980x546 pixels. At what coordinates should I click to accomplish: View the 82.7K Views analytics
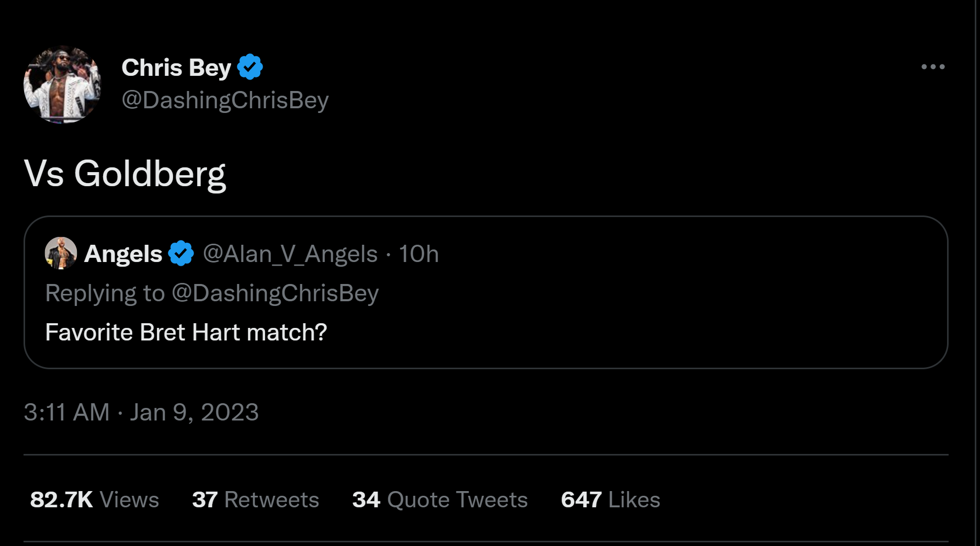[x=95, y=499]
